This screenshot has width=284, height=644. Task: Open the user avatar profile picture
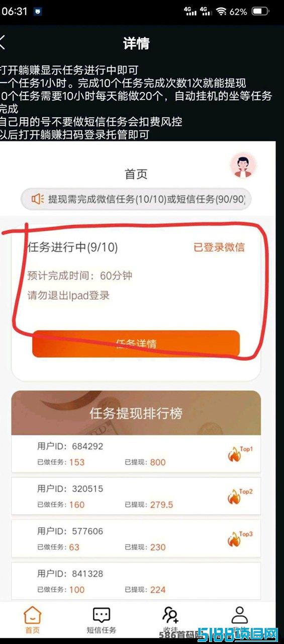click(243, 166)
